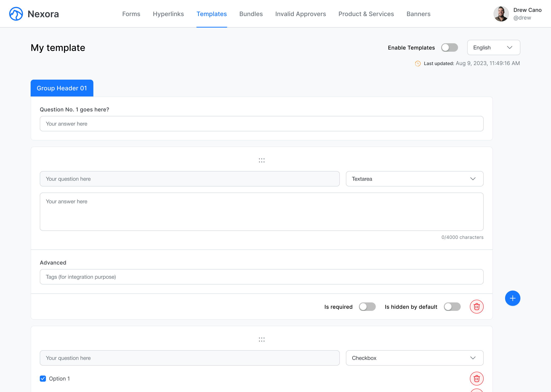Delete the Textarea question with the trash icon
This screenshot has width=551, height=392.
coord(477,307)
